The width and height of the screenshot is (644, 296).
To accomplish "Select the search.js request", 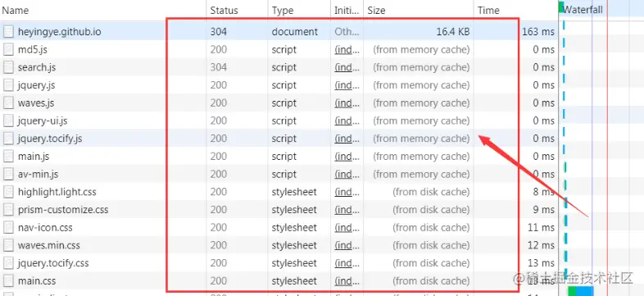I will tap(279, 67).
